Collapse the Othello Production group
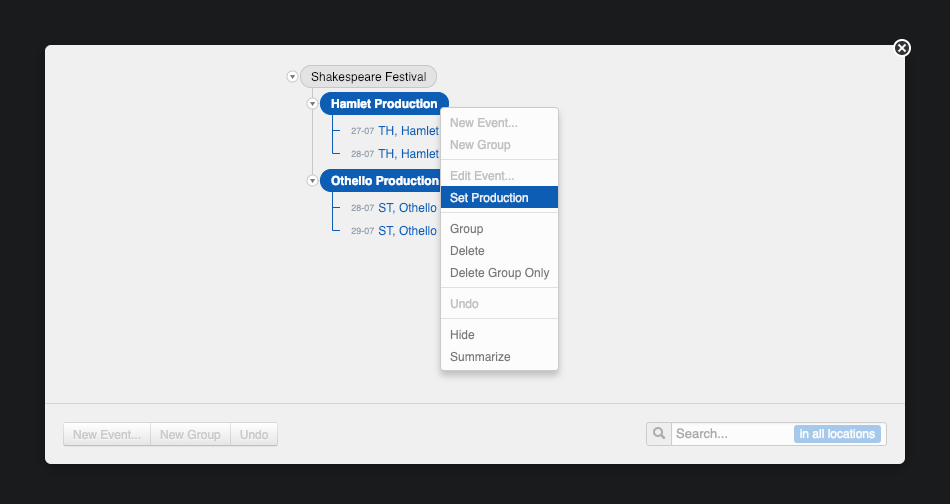This screenshot has width=950, height=504. pyautogui.click(x=313, y=181)
